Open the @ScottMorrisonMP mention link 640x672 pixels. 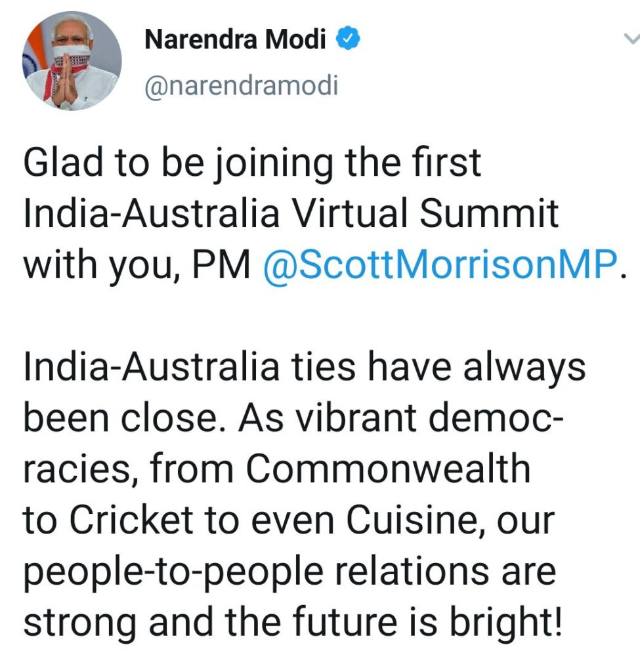[440, 266]
